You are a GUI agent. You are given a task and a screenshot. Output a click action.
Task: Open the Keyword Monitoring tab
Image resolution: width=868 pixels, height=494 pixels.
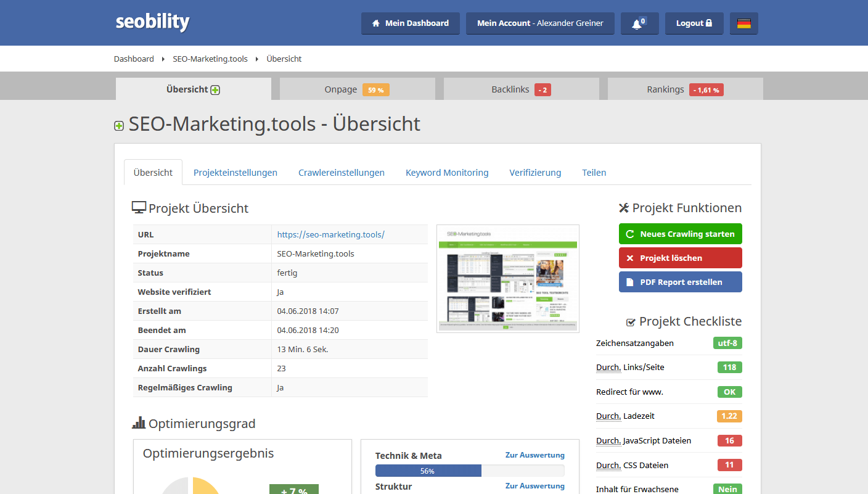pyautogui.click(x=447, y=173)
